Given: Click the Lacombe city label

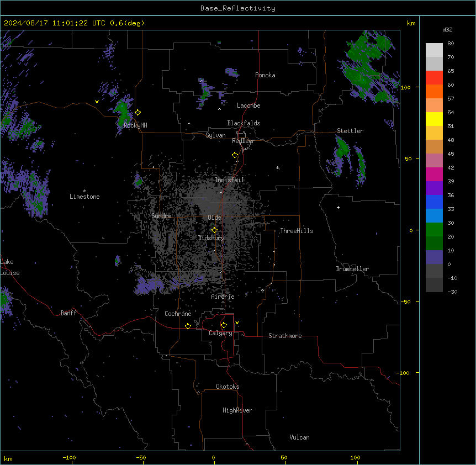Looking at the screenshot, I should pyautogui.click(x=248, y=105).
